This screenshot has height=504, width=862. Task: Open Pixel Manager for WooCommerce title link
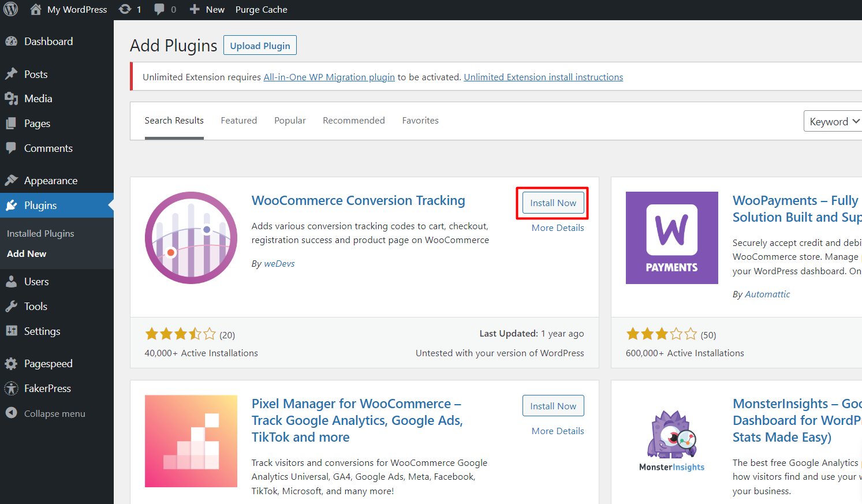357,420
